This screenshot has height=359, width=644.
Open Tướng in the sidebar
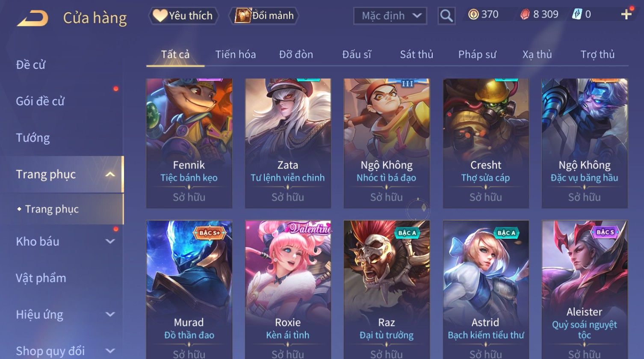(33, 138)
